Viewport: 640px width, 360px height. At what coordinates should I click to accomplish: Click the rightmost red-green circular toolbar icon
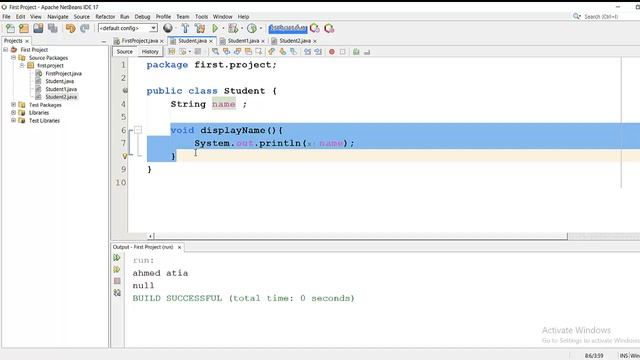click(329, 28)
